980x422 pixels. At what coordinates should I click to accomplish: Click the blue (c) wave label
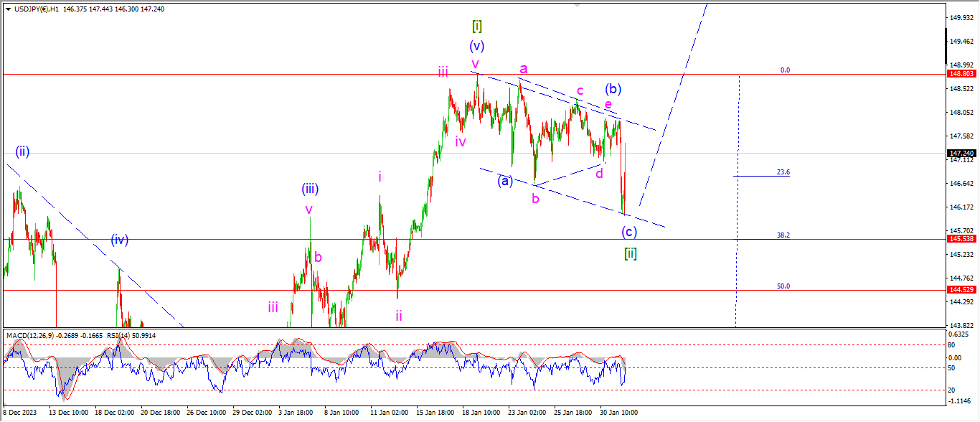629,232
